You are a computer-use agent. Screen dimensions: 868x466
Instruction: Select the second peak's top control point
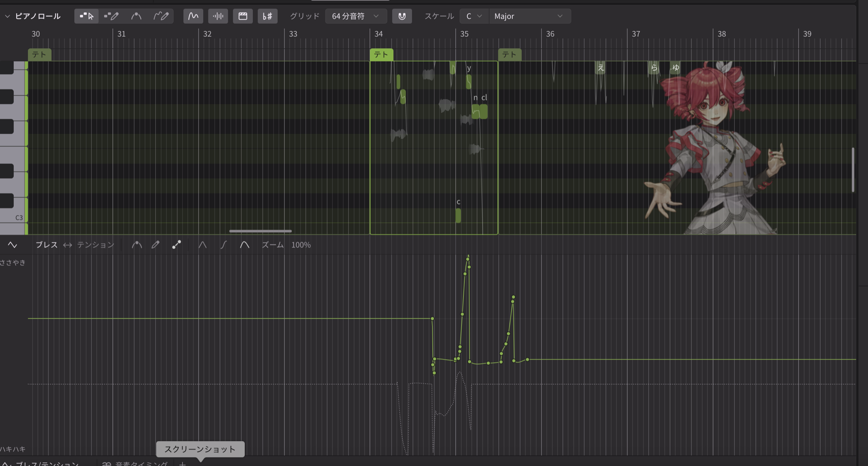coord(513,297)
